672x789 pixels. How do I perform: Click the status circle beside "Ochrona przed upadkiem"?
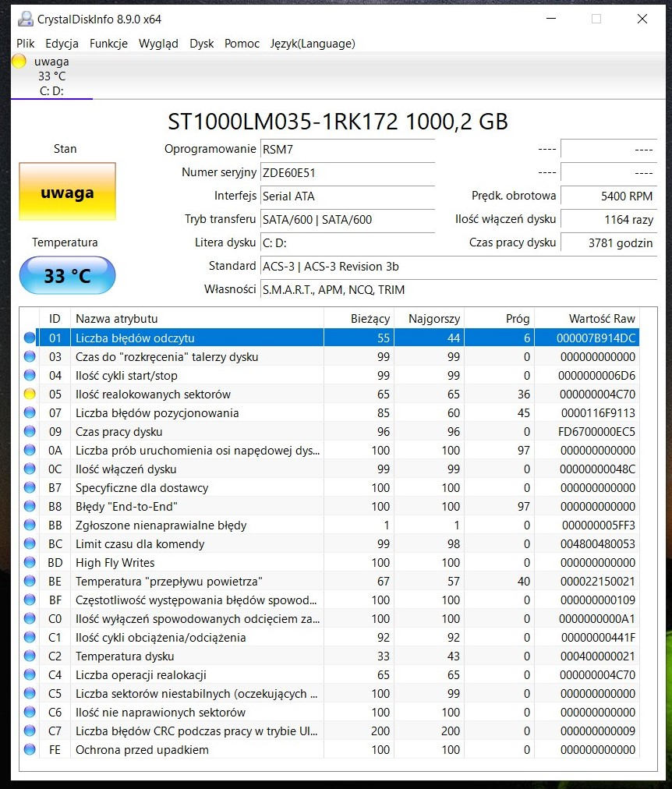click(30, 749)
